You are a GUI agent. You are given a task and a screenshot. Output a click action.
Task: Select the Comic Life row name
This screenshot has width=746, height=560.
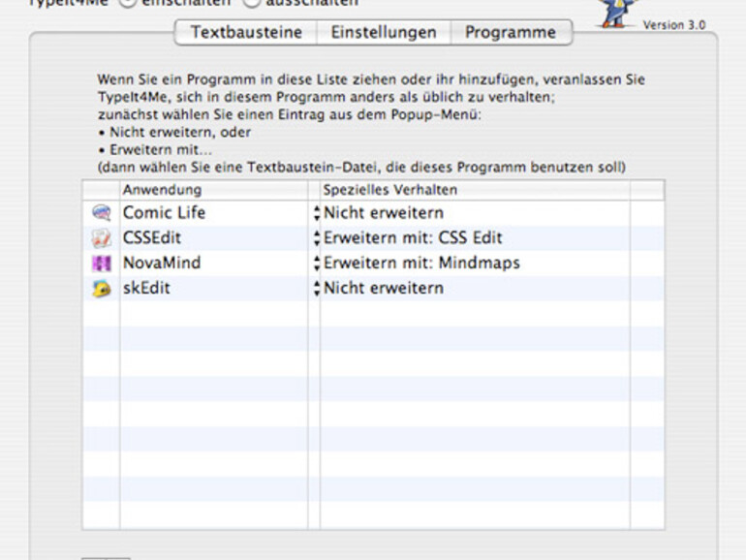tap(164, 213)
